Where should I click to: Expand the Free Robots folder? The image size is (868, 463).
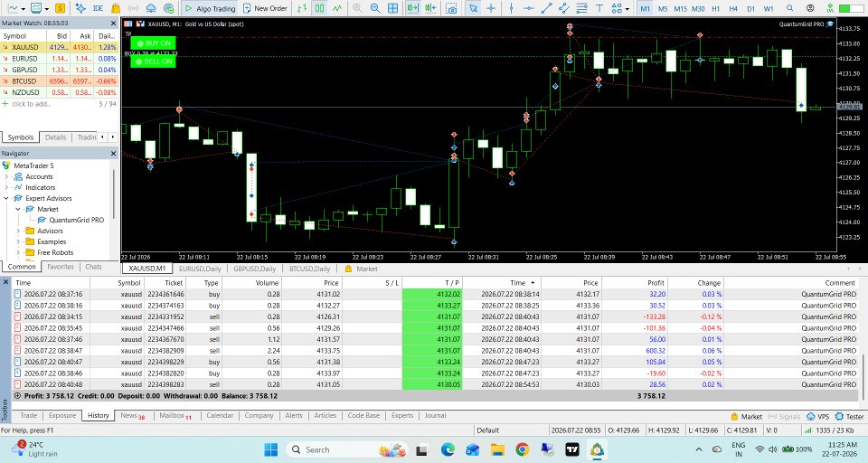[18, 252]
